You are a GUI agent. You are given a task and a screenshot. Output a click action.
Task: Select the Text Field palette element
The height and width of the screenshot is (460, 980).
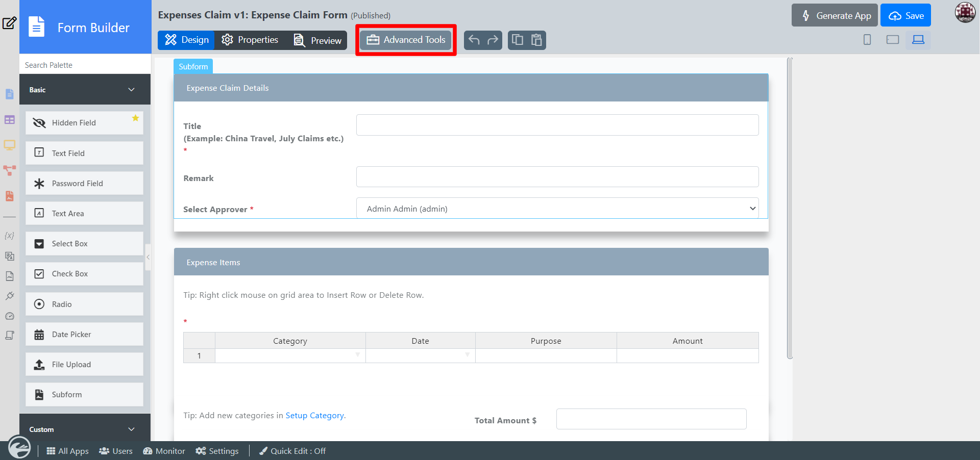pyautogui.click(x=84, y=153)
